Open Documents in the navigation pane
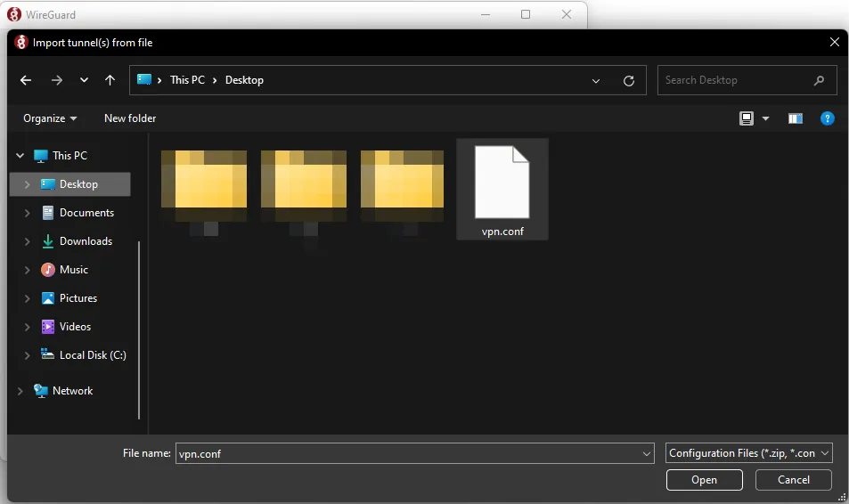 coord(86,213)
